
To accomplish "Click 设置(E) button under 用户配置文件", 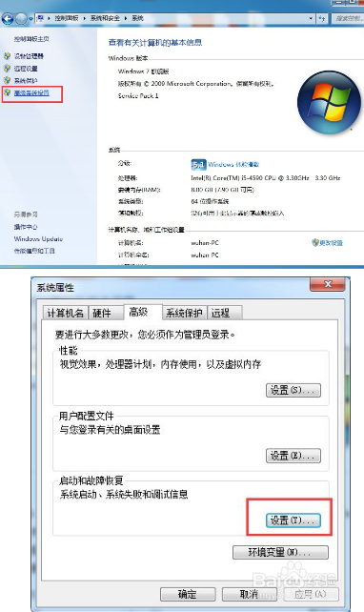I will tap(293, 456).
